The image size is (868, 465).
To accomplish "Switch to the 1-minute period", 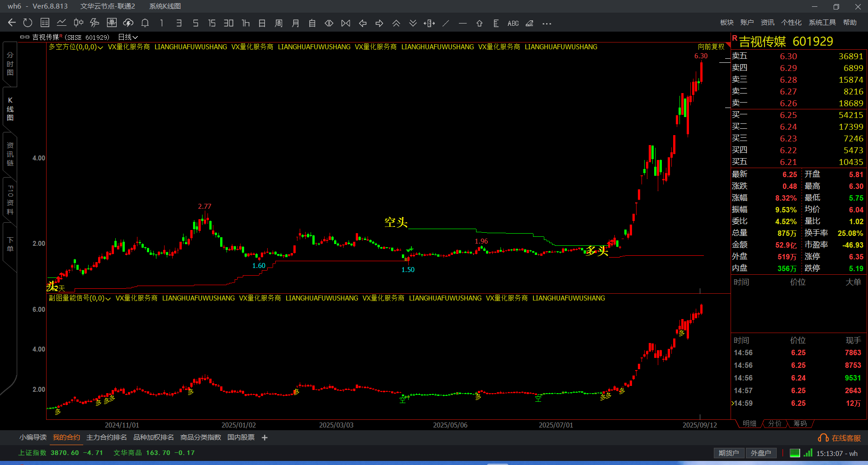I will click(x=162, y=23).
